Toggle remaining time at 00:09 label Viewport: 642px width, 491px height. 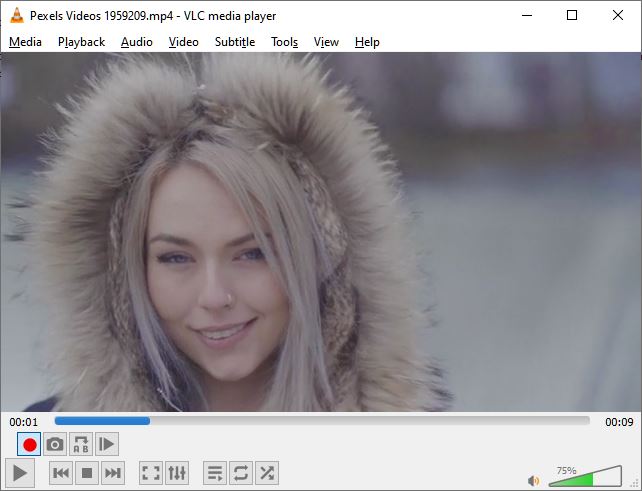[619, 422]
